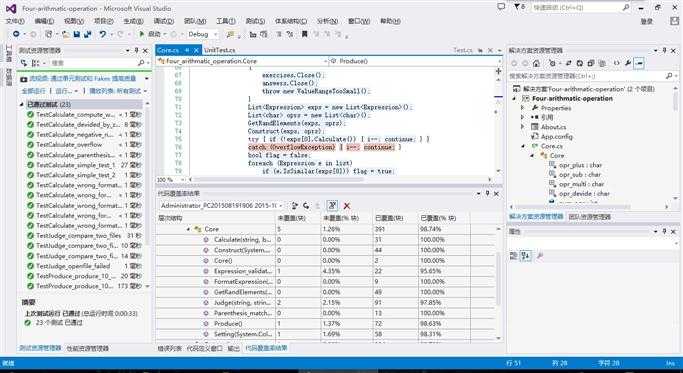Image resolution: width=683 pixels, height=373 pixels.
Task: Select opr_plus : char member
Action: 575,165
